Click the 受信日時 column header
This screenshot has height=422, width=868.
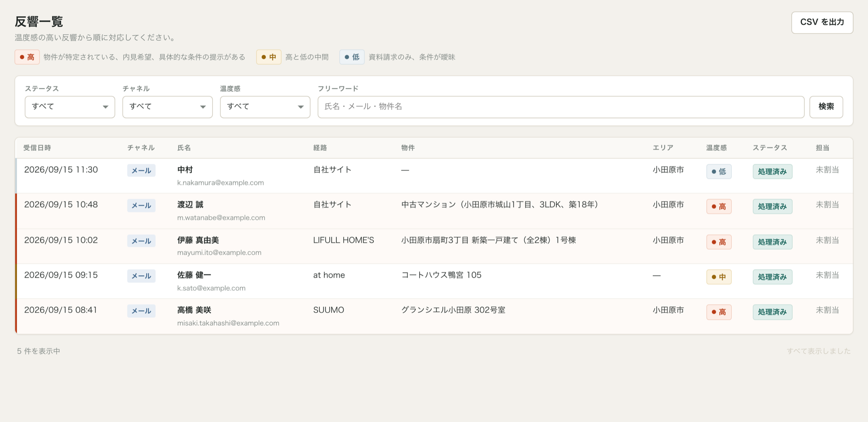(x=37, y=148)
